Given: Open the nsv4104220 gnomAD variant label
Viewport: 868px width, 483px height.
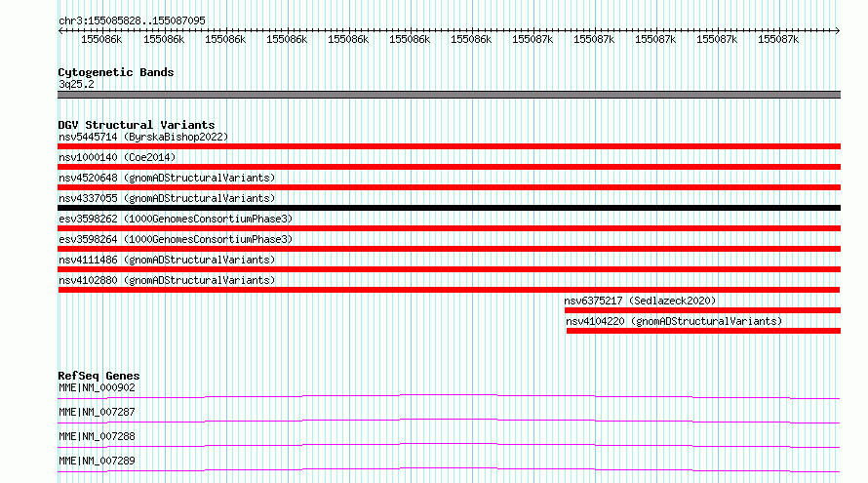Looking at the screenshot, I should [x=674, y=321].
